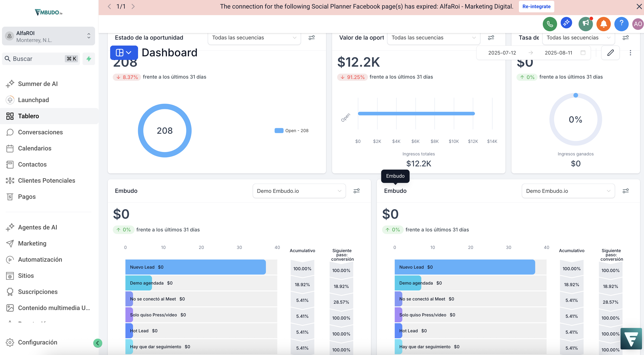Click the blue help question mark icon
This screenshot has width=644, height=355.
pyautogui.click(x=621, y=24)
